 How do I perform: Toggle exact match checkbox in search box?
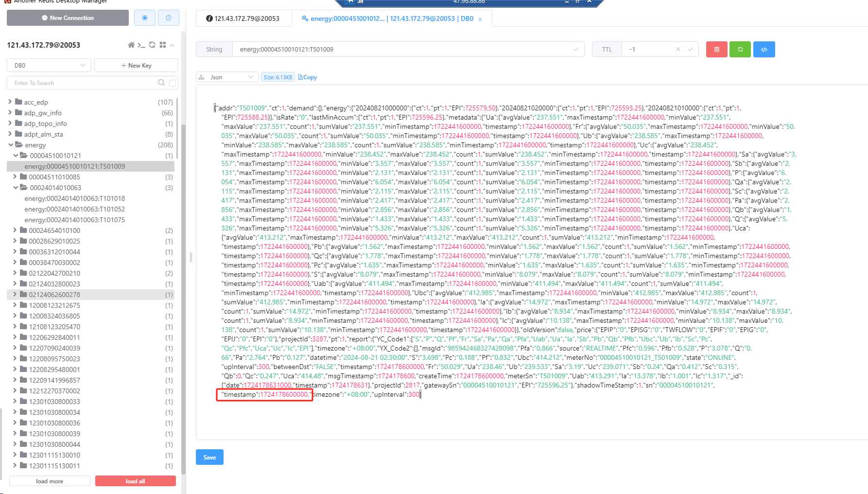click(x=173, y=83)
